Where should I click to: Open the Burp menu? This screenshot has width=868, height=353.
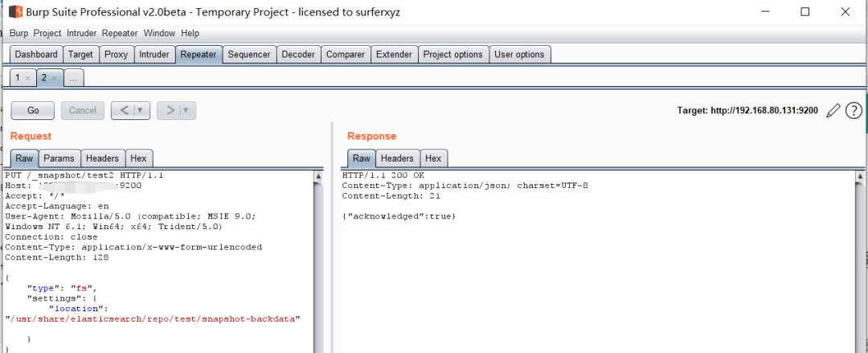point(18,33)
